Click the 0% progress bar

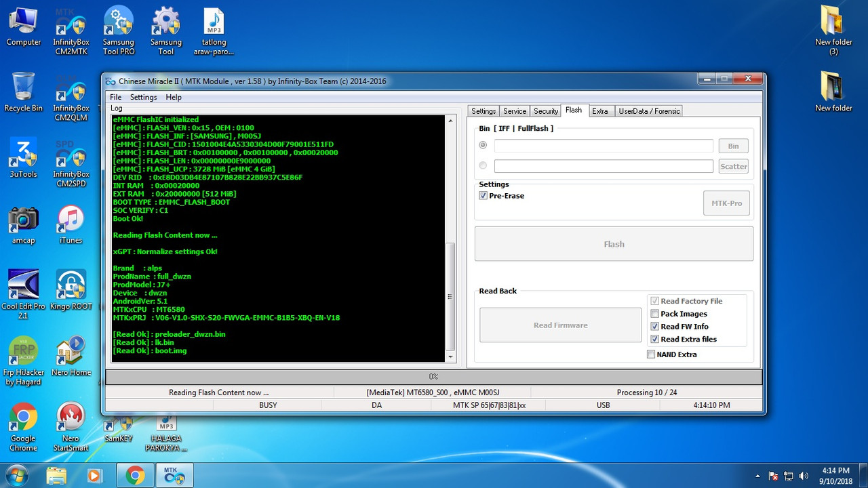434,377
